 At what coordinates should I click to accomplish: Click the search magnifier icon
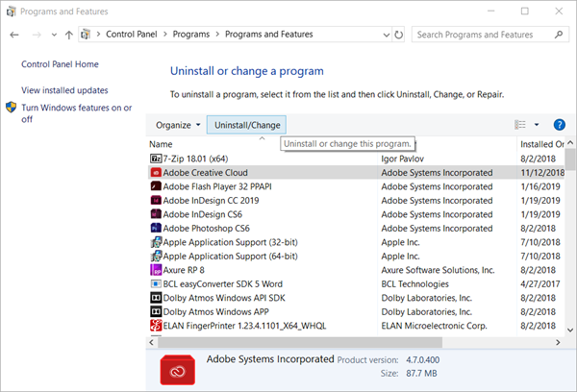[x=559, y=35]
